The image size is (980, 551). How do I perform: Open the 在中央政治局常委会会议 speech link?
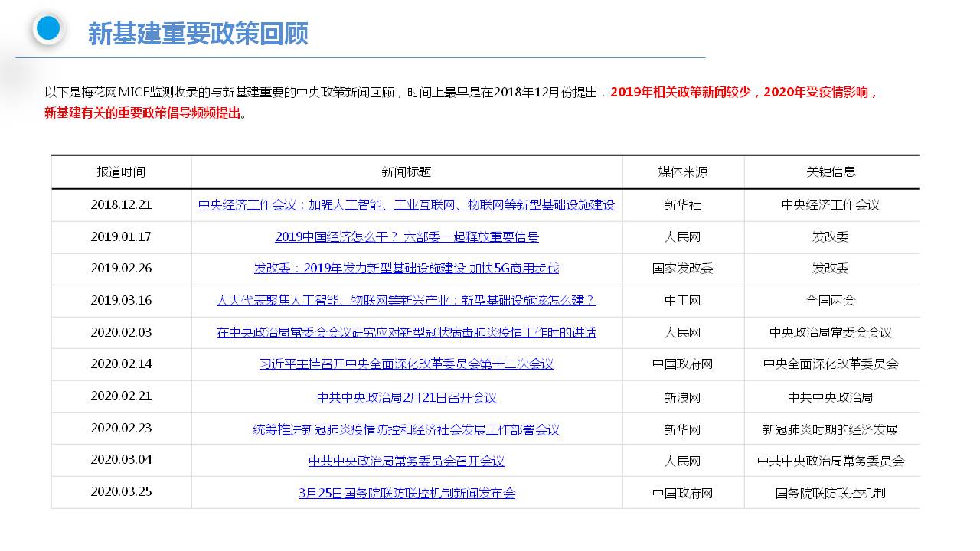tap(406, 333)
